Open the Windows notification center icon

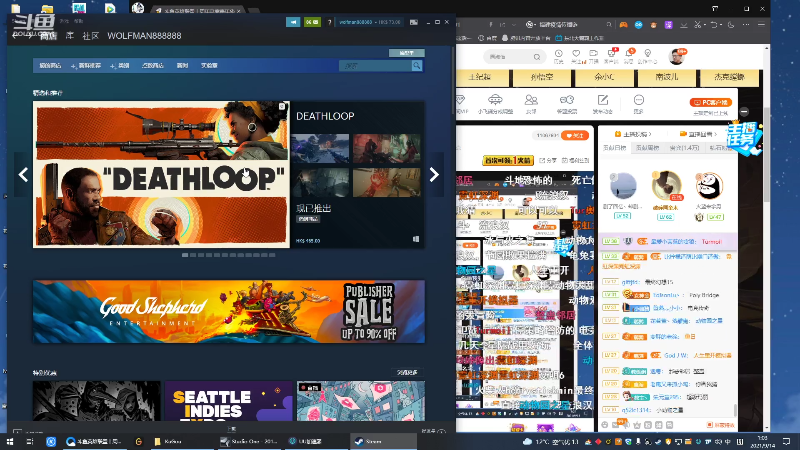tap(786, 441)
